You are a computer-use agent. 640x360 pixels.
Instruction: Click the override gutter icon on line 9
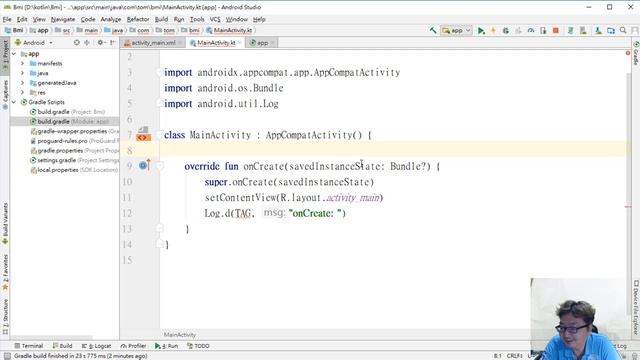(x=144, y=165)
